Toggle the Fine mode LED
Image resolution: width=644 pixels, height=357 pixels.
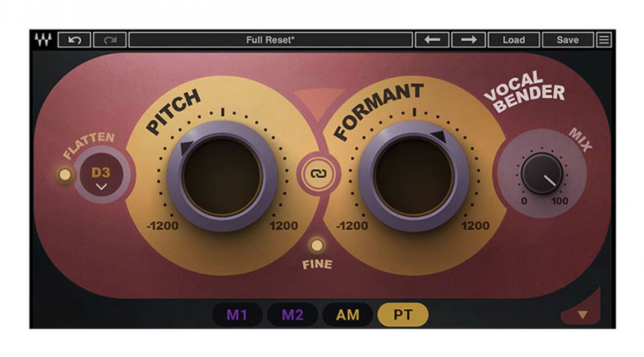[318, 246]
